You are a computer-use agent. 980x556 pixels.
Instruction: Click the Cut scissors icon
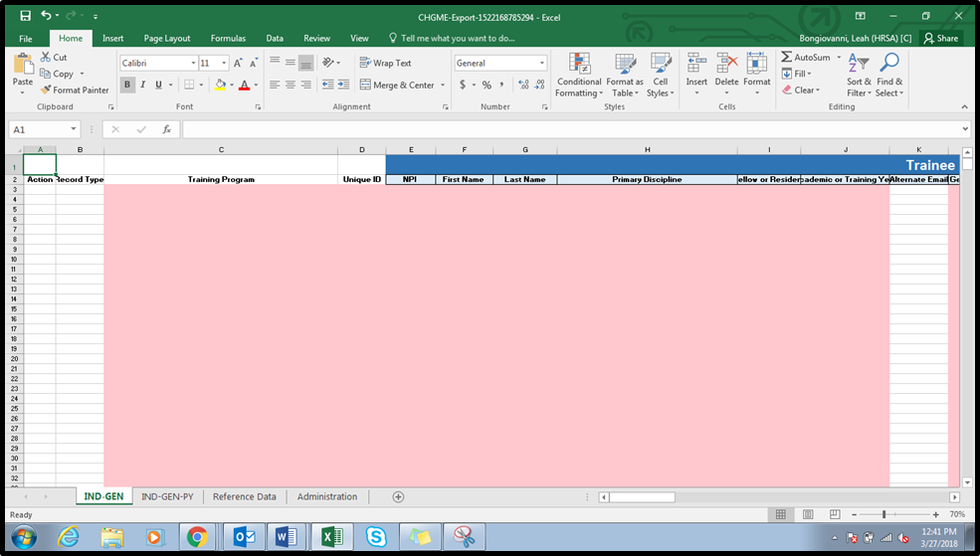(x=47, y=58)
